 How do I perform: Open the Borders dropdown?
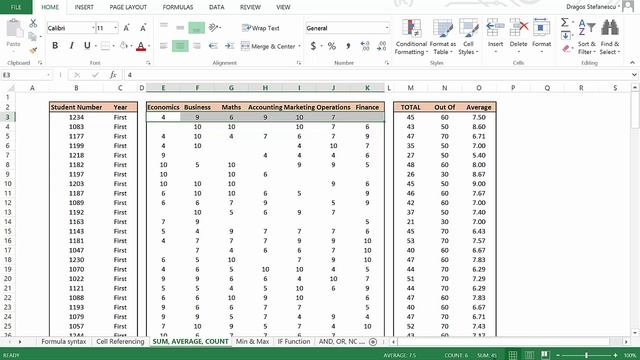click(113, 46)
